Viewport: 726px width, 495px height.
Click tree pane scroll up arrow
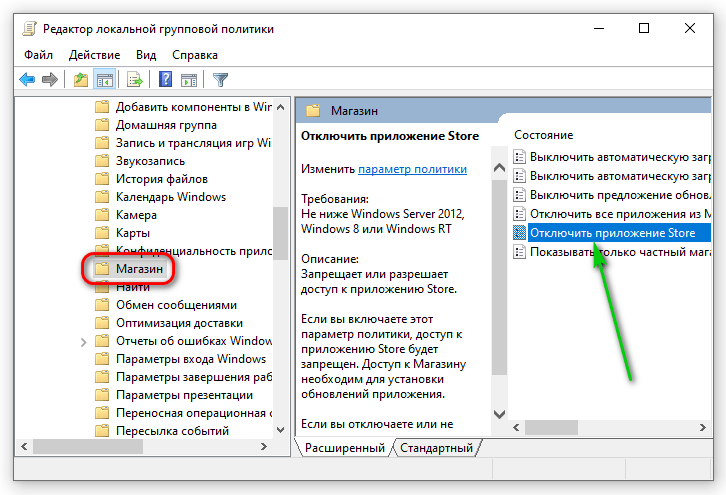coord(281,107)
